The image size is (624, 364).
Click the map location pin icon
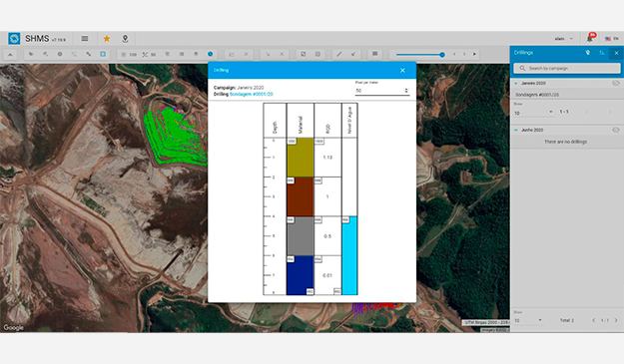coord(125,39)
